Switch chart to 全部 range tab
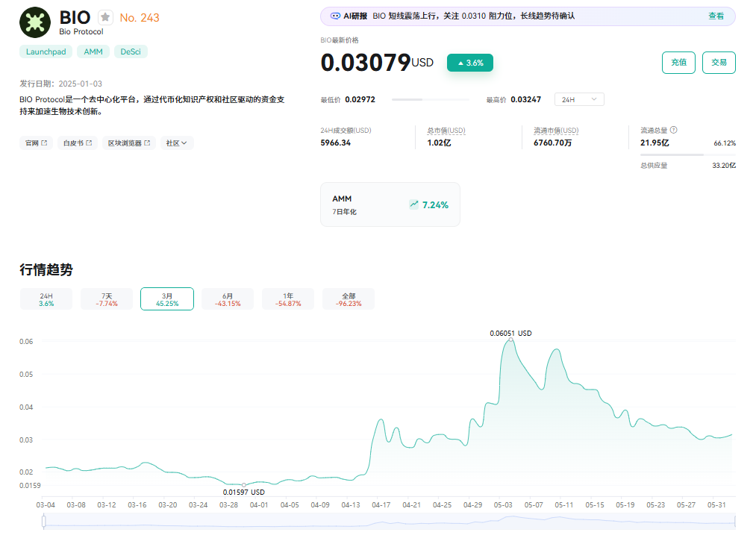This screenshot has height=544, width=756. click(349, 299)
